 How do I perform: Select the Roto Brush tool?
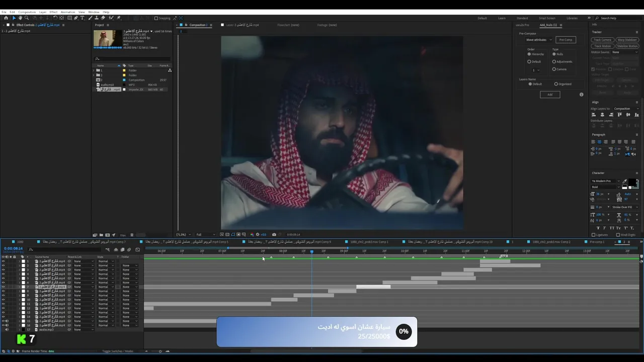[x=111, y=18]
